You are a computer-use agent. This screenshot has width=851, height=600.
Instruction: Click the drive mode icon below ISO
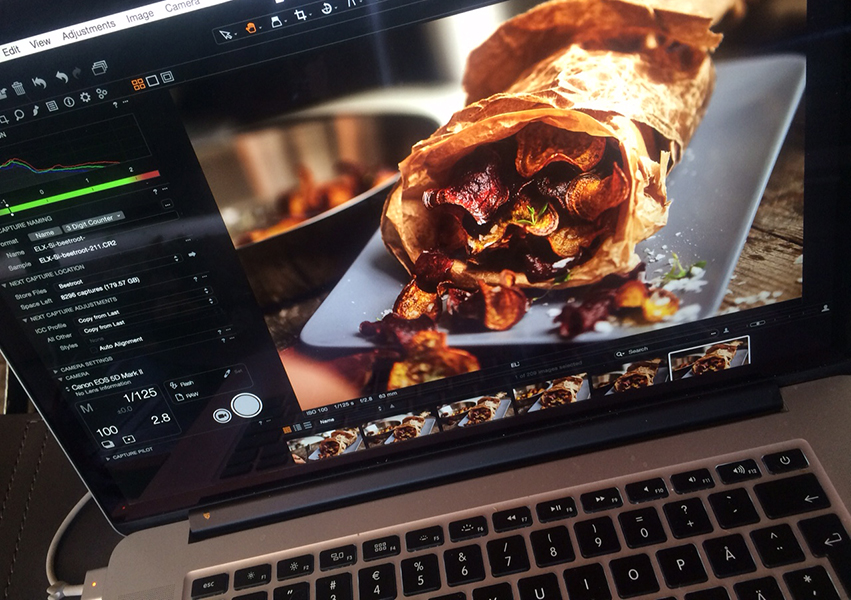[x=107, y=444]
